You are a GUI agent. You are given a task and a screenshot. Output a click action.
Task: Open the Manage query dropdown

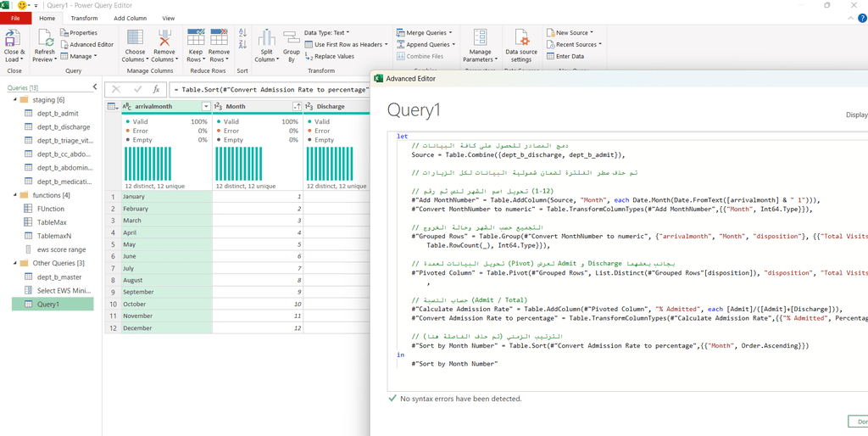(x=79, y=56)
